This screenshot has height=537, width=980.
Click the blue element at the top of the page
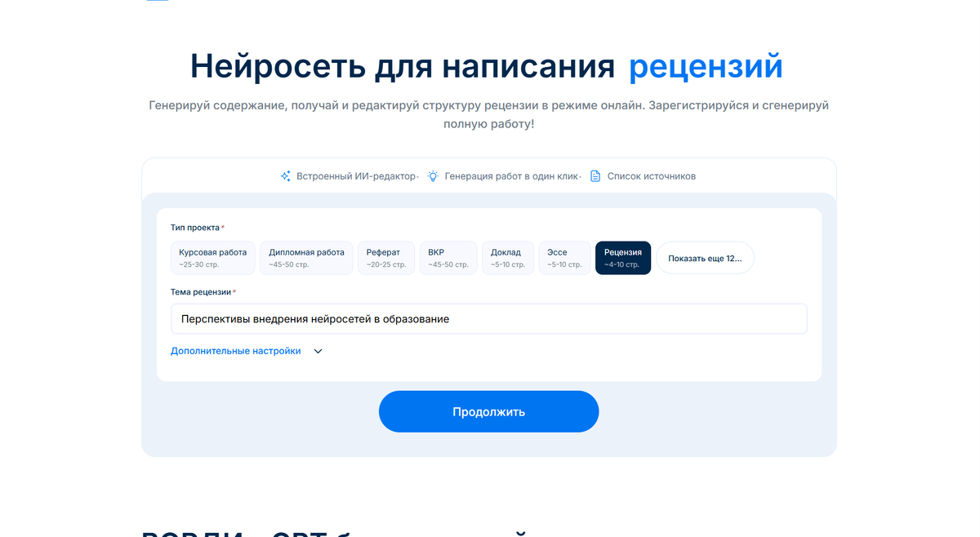pos(158,2)
